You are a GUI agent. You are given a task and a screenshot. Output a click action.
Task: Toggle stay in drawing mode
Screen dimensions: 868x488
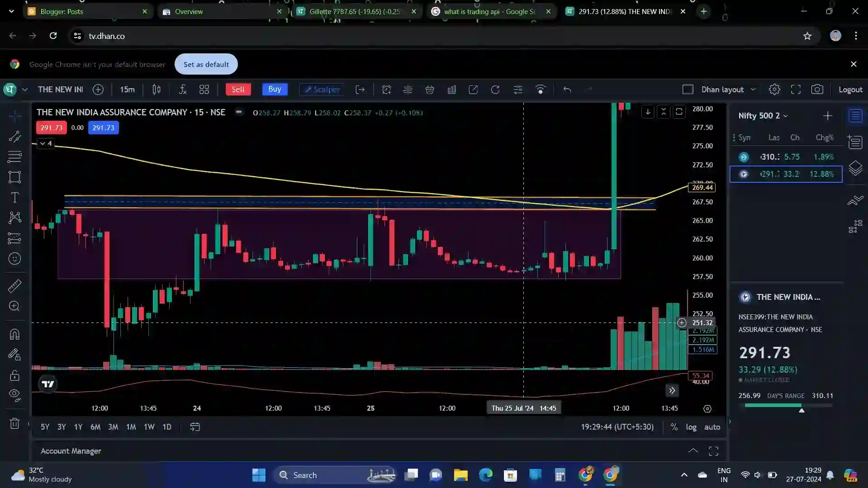pyautogui.click(x=14, y=355)
